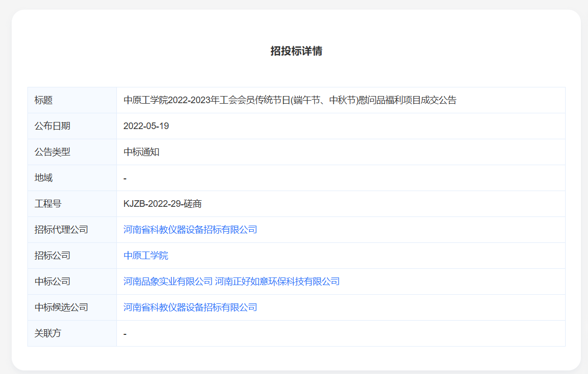This screenshot has width=588, height=374.
Task: Select the 中标通知 value text
Action: tap(141, 152)
